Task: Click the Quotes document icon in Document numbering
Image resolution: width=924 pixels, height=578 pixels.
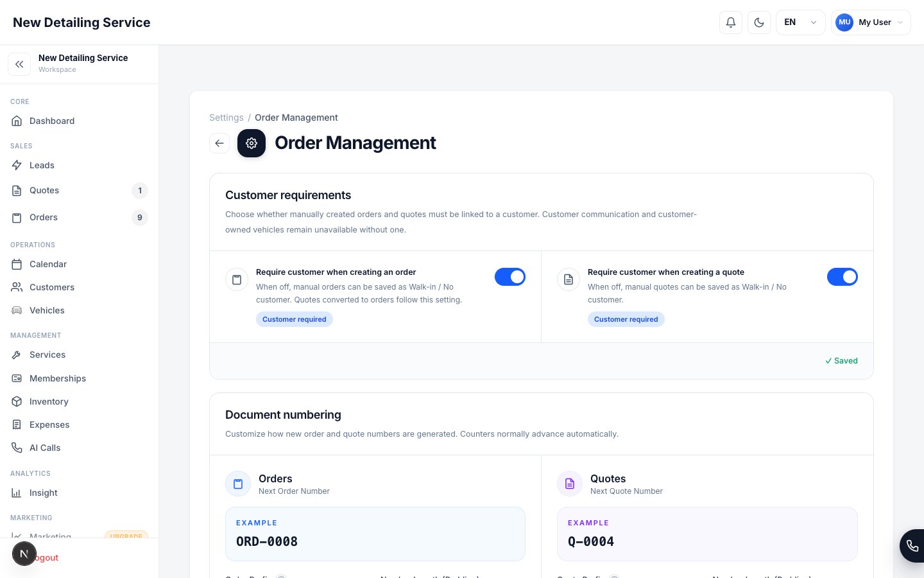Action: (x=570, y=484)
